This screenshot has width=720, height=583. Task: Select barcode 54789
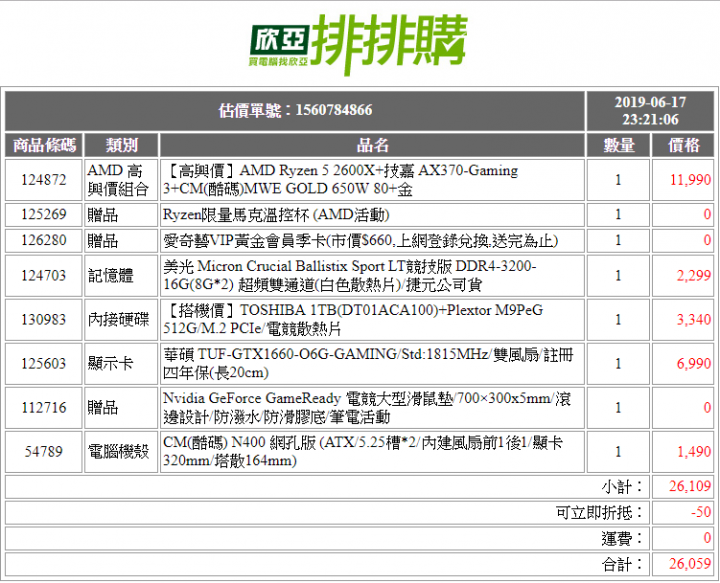[x=44, y=452]
